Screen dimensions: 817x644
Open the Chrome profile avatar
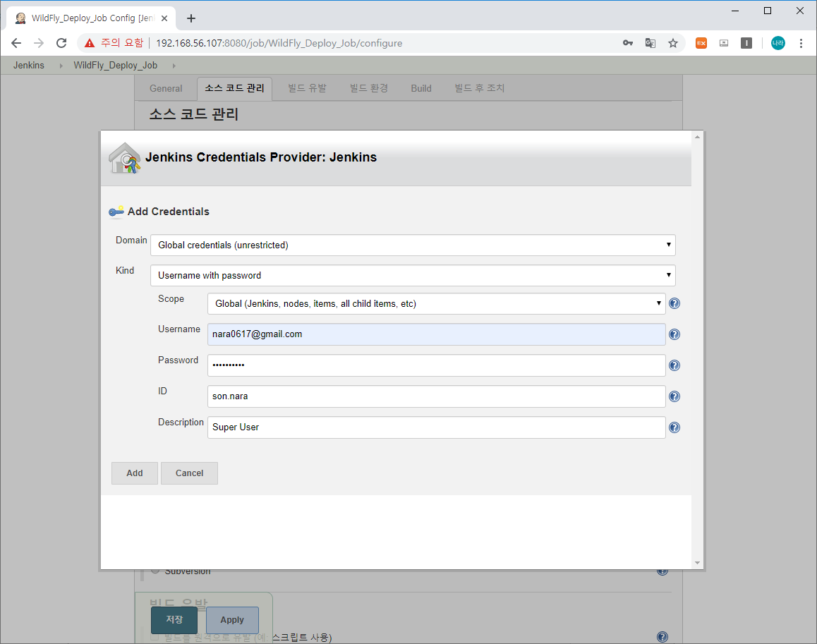pos(778,43)
